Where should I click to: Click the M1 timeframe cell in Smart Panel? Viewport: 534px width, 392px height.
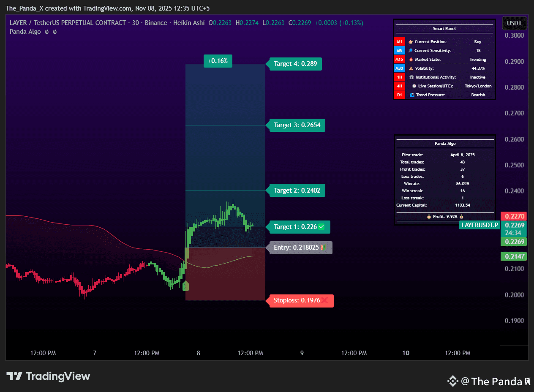399,42
